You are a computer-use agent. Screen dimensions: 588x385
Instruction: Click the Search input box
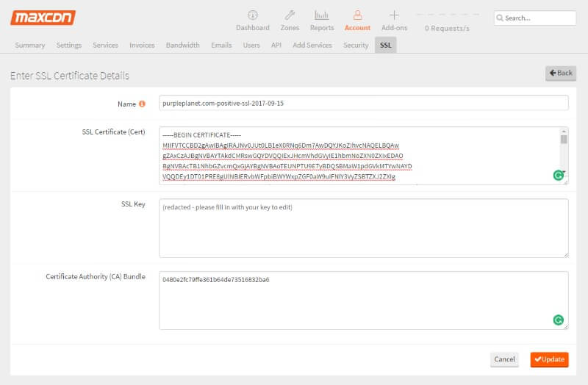point(539,18)
